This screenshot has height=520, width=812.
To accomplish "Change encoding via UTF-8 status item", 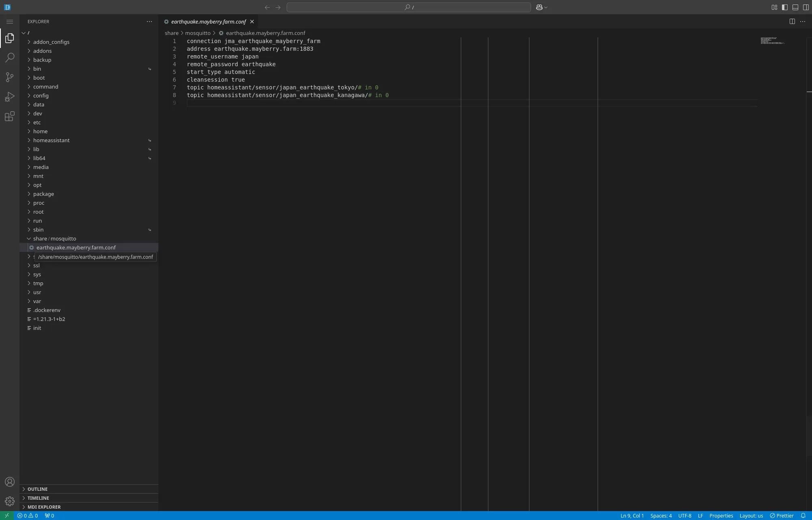I will coord(684,515).
